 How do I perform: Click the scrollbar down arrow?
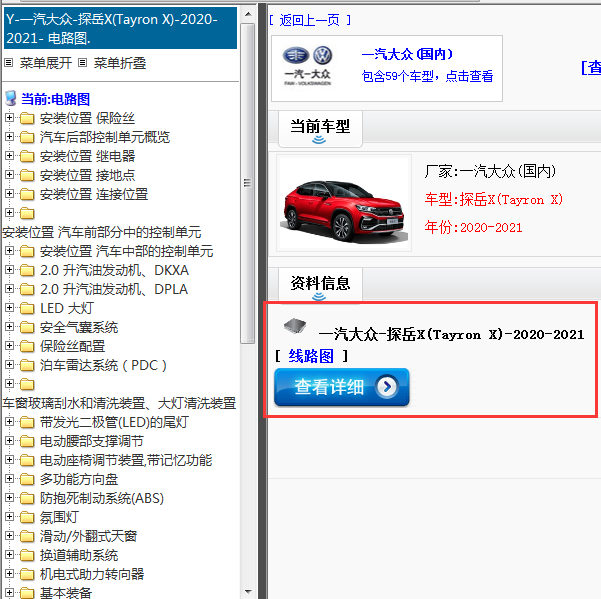pos(248,592)
